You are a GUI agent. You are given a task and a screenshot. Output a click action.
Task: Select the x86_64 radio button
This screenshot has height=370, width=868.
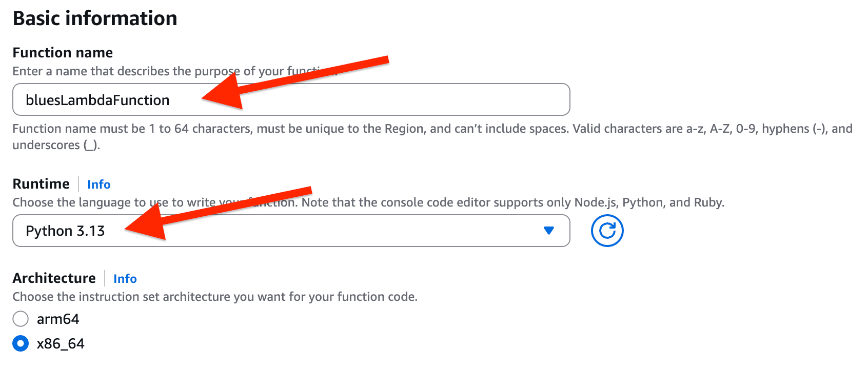21,343
